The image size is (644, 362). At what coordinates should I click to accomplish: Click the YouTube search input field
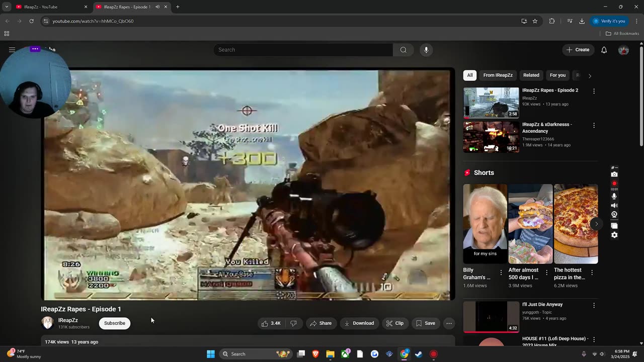tap(303, 50)
